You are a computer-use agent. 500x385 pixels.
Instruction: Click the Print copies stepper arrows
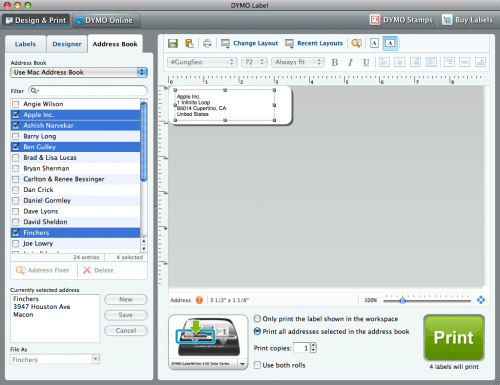pos(313,348)
